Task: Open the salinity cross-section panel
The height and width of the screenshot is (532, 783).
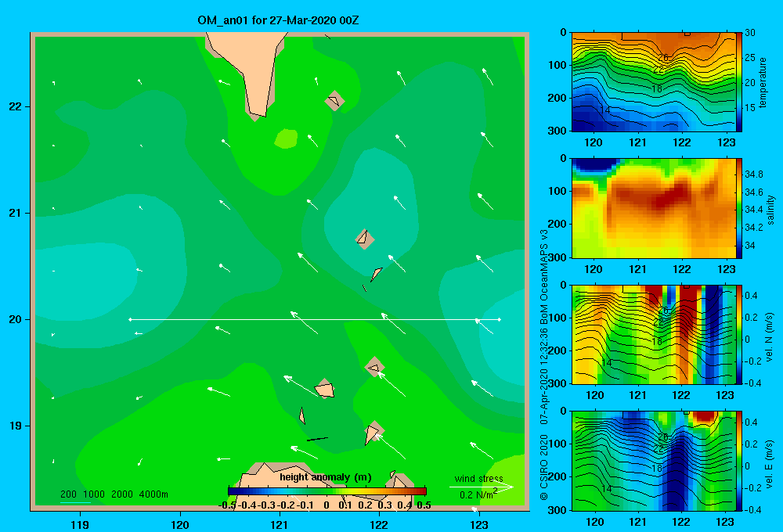Action: click(x=653, y=208)
